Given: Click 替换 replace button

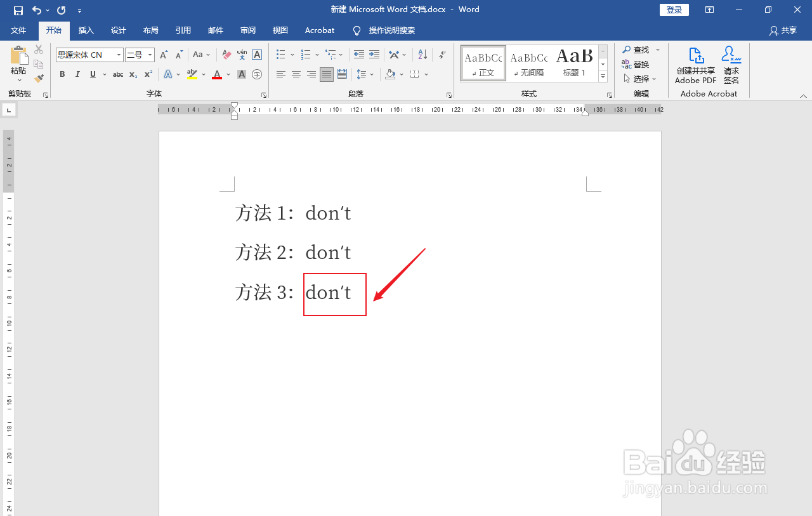Looking at the screenshot, I should point(636,64).
